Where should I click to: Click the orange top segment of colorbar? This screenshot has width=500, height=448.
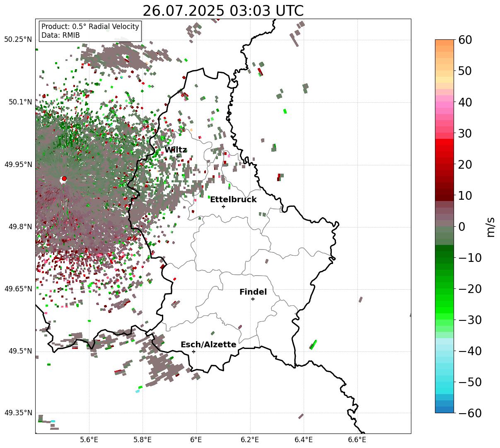[444, 43]
